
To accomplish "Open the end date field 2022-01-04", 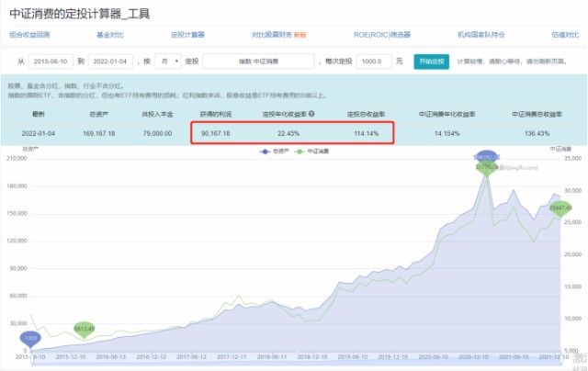I will tap(110, 62).
